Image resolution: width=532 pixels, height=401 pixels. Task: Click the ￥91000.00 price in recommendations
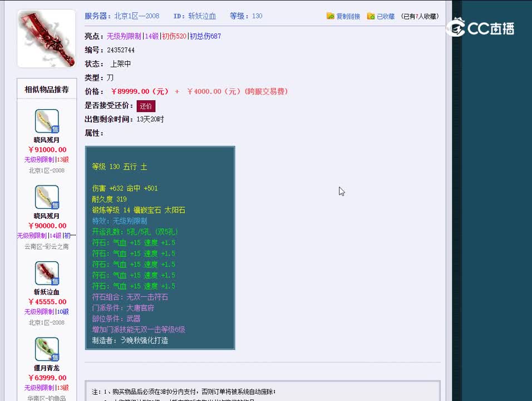point(47,150)
